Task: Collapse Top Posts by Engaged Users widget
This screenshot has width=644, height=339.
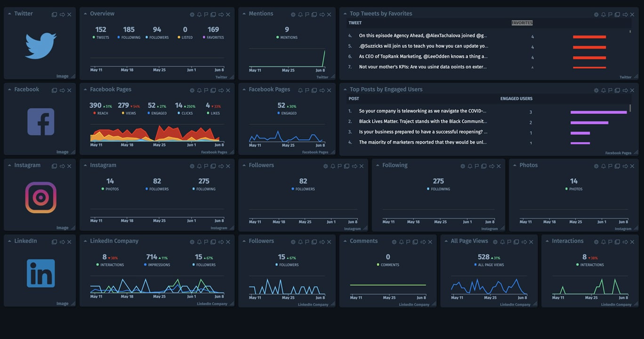Action: (x=345, y=90)
